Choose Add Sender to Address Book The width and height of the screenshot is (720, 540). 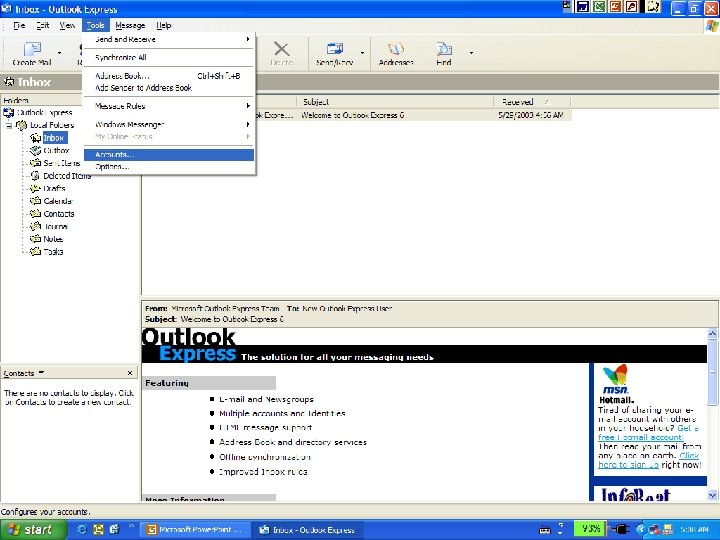(169, 88)
